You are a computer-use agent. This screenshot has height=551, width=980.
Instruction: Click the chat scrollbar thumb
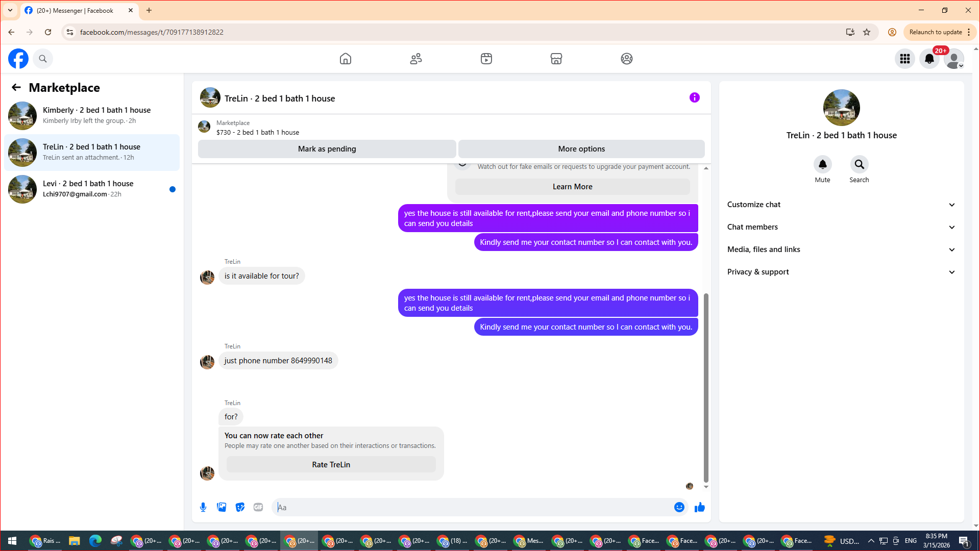(x=706, y=388)
